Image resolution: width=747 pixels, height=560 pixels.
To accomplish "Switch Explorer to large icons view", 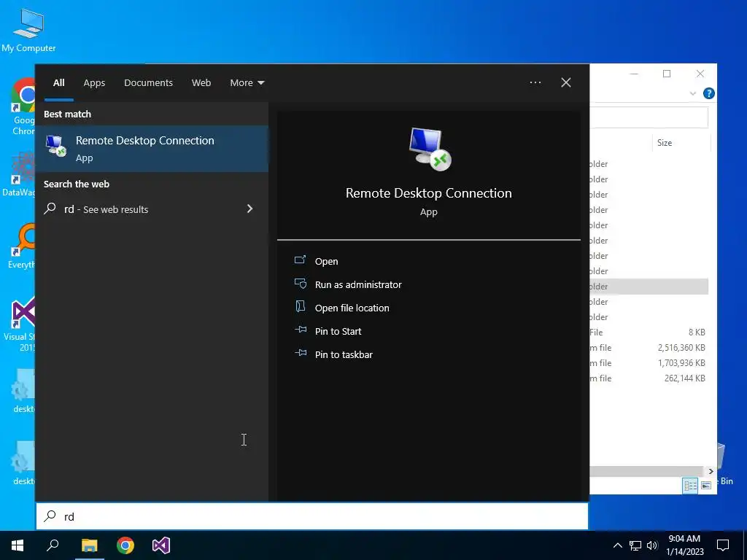I will tap(706, 485).
